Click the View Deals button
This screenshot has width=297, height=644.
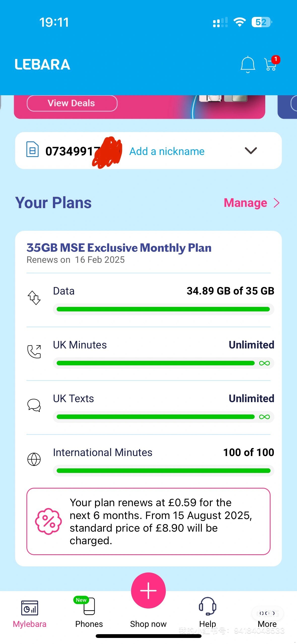[71, 103]
